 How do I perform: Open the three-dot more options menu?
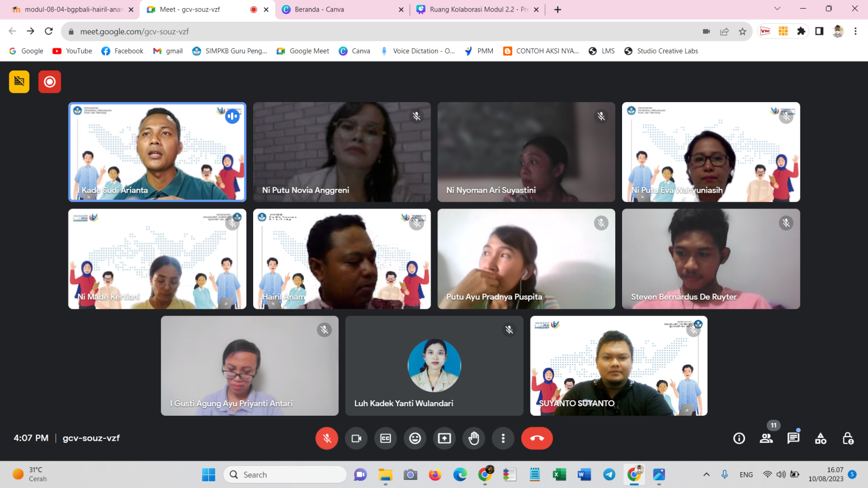[503, 438]
